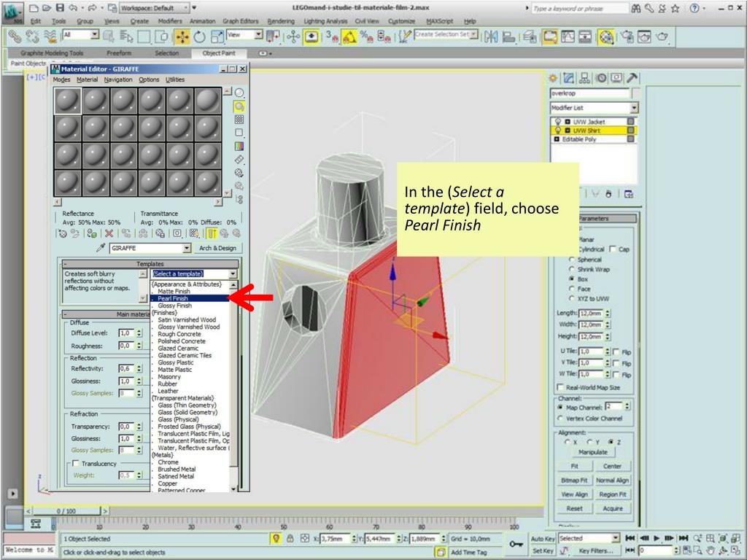The width and height of the screenshot is (747, 560).
Task: Open the Navigation menu in Material Editor
Action: pos(118,79)
